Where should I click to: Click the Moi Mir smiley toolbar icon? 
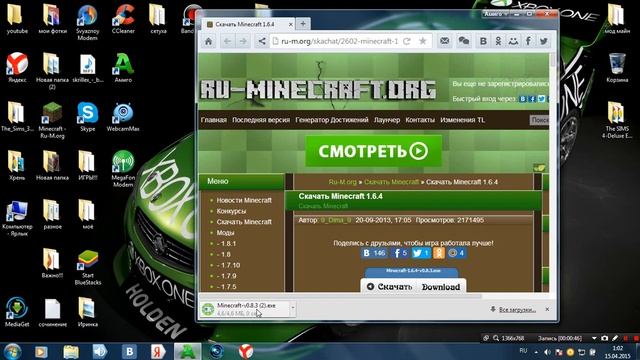pyautogui.click(x=513, y=41)
